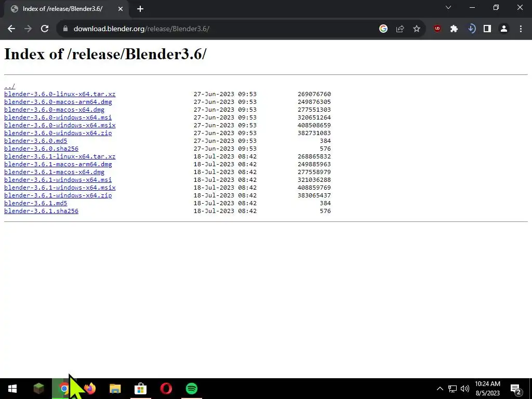This screenshot has width=532, height=399.
Task: View site information via the lock icon
Action: 65,29
